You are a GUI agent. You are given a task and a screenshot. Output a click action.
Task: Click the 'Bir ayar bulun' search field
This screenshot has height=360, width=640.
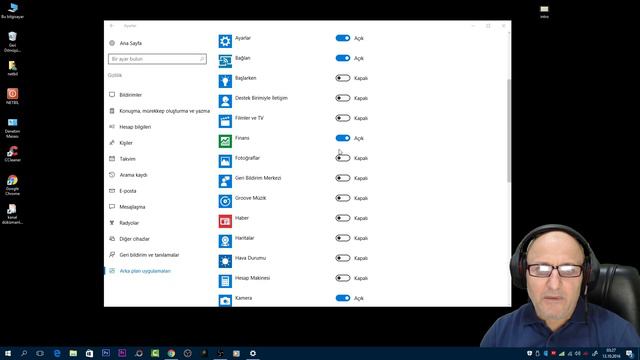pos(157,59)
